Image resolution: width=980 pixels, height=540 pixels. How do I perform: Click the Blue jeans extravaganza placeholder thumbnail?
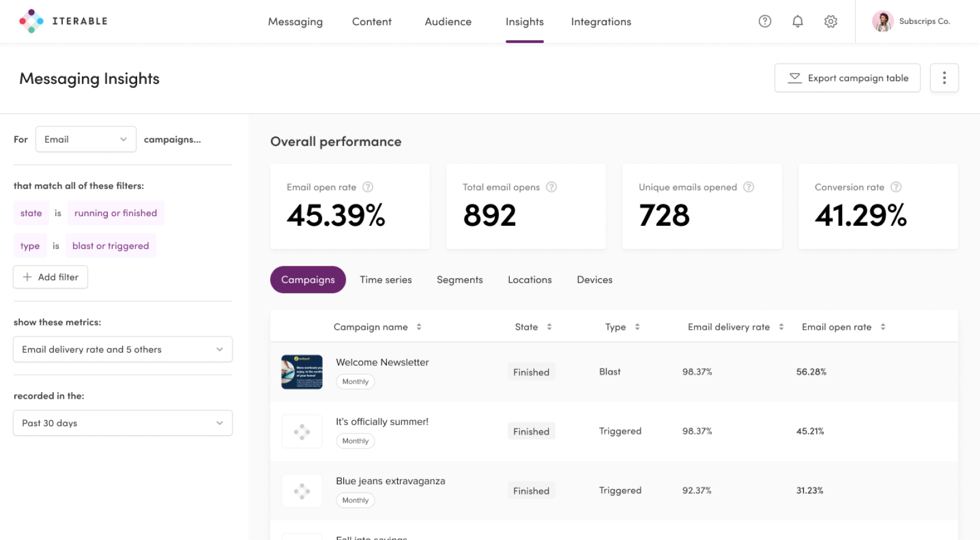[x=302, y=491]
